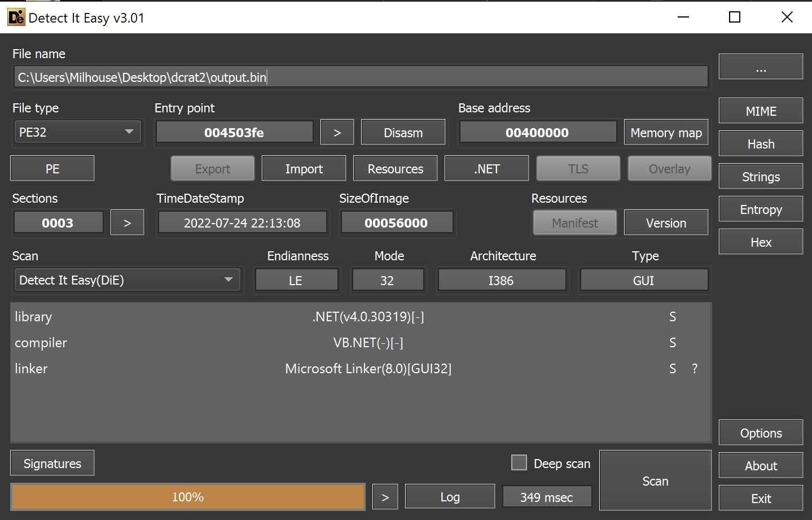View the Import table
Screen dimensions: 812x520
coord(304,168)
